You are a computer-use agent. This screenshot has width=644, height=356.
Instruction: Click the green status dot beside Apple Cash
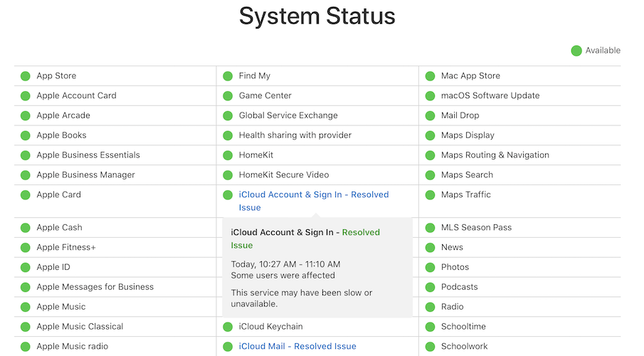(x=26, y=228)
